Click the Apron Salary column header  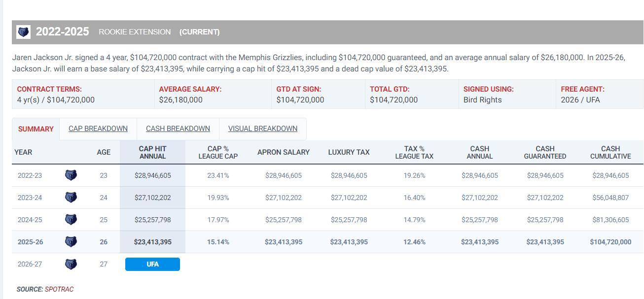[283, 152]
